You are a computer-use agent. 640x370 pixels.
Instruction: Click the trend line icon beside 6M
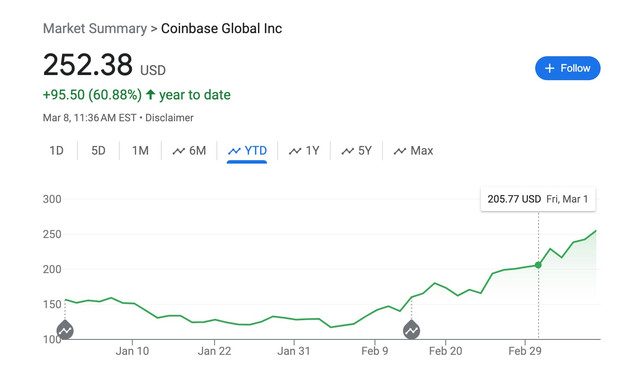coord(179,151)
